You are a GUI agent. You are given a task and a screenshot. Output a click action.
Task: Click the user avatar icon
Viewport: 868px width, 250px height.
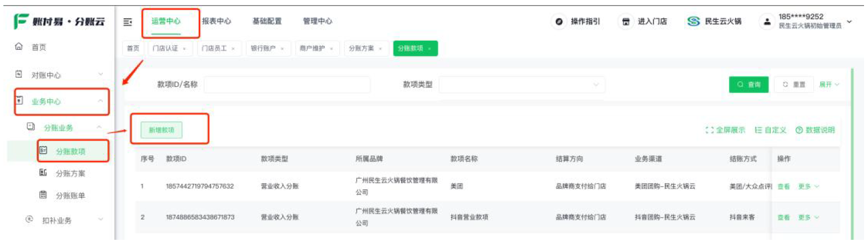767,22
